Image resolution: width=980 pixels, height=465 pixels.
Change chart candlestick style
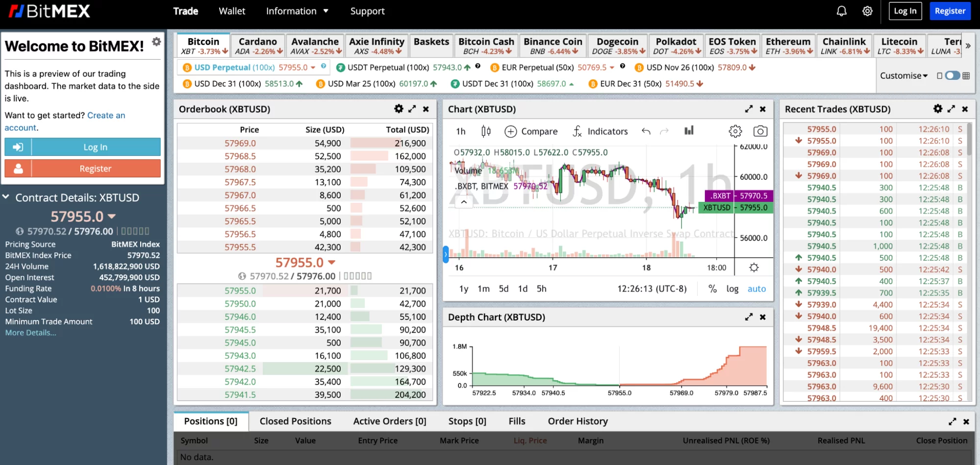[x=486, y=131]
